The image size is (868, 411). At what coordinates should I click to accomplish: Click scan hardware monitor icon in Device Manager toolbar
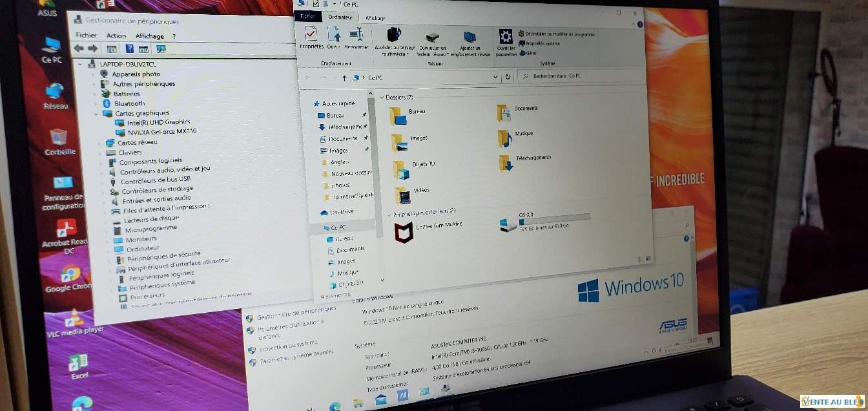point(161,49)
